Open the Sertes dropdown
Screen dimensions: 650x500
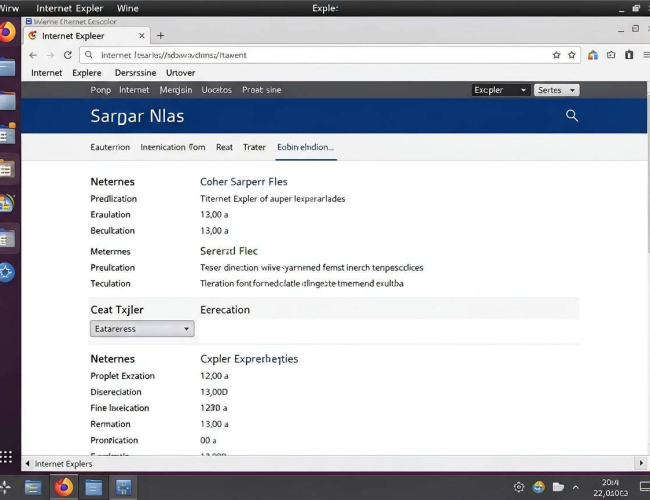click(556, 90)
